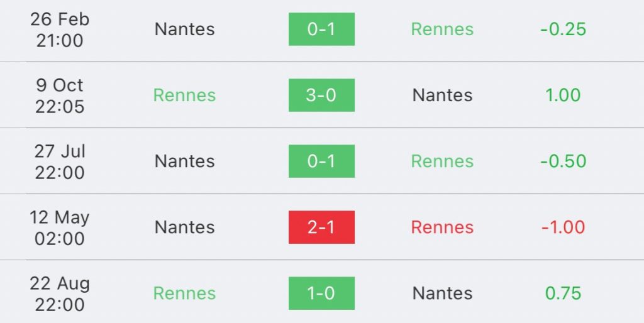Select Nantes in the 27 Jul match
Viewport: 644px width, 323px height.
(x=184, y=161)
